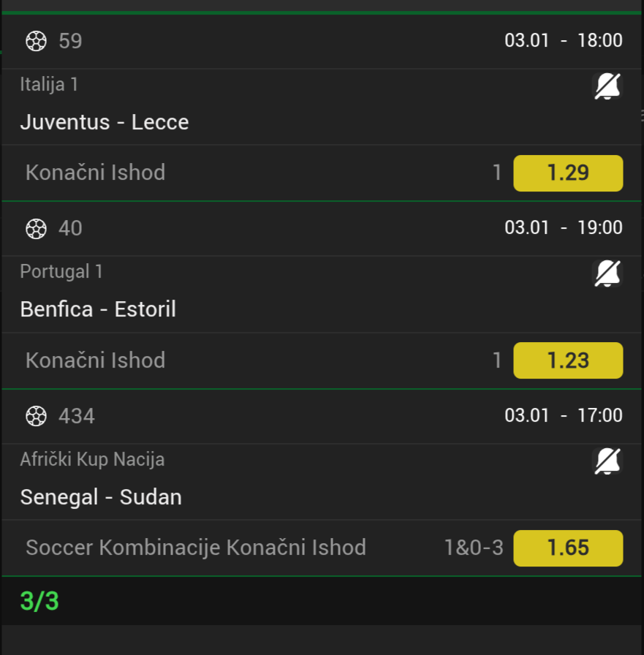
Task: Select the Afrički Kup Nacija label
Action: (x=92, y=460)
